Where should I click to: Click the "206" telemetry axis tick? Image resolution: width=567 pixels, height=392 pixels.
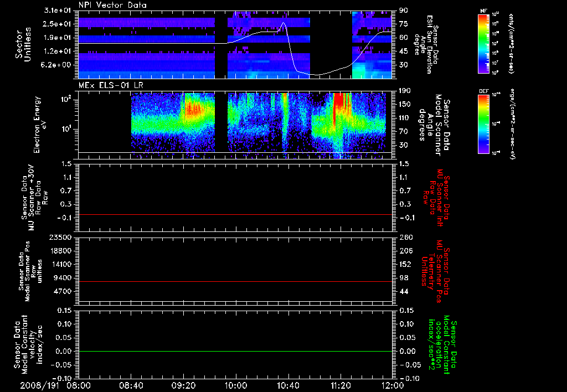click(406, 251)
